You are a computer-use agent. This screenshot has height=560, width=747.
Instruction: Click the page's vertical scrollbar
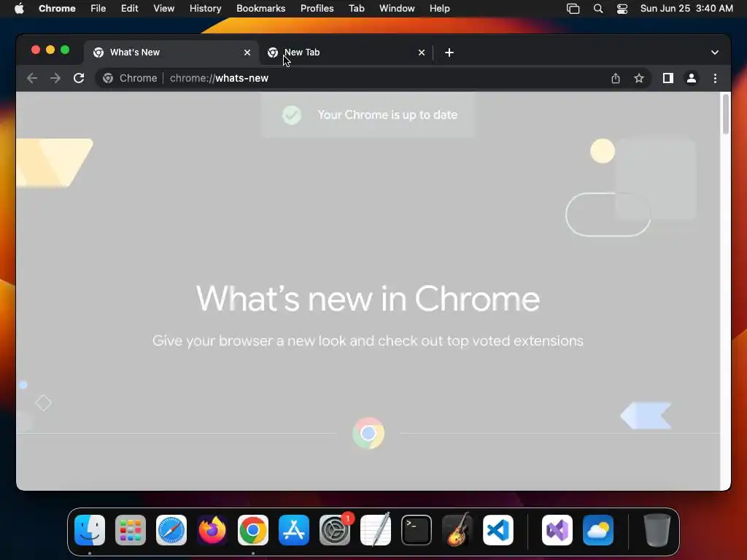726,114
